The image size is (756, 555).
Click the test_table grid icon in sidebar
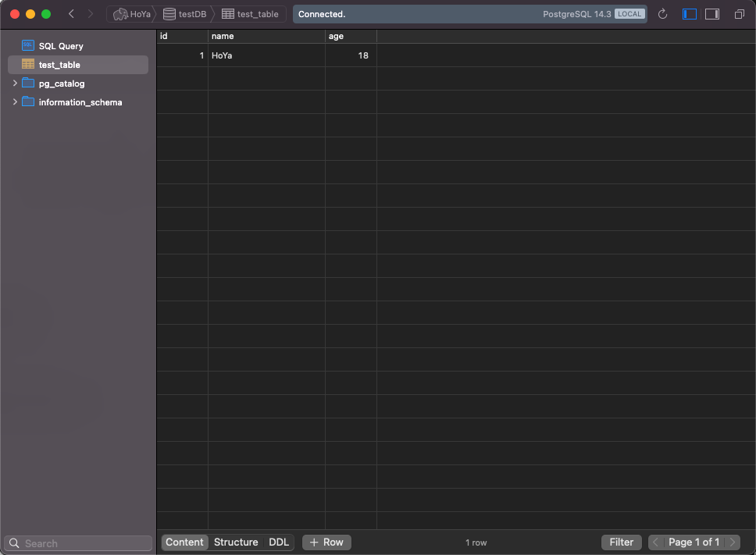[28, 64]
